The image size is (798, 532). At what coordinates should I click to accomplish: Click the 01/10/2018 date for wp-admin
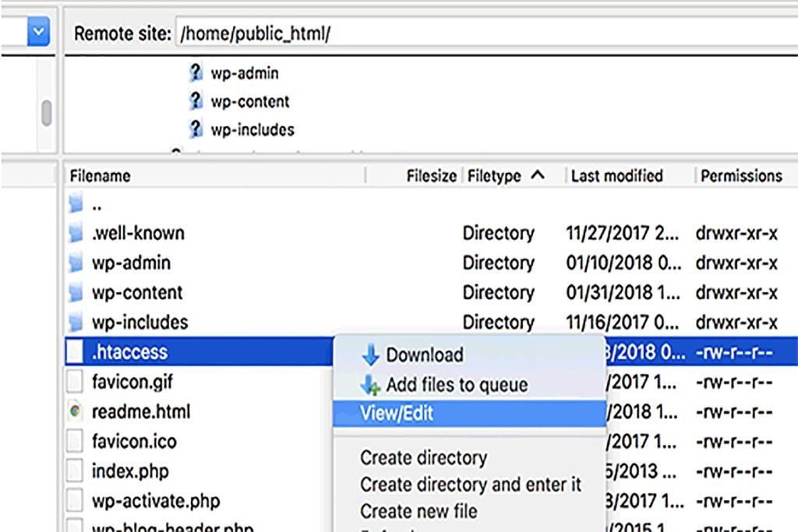623,263
